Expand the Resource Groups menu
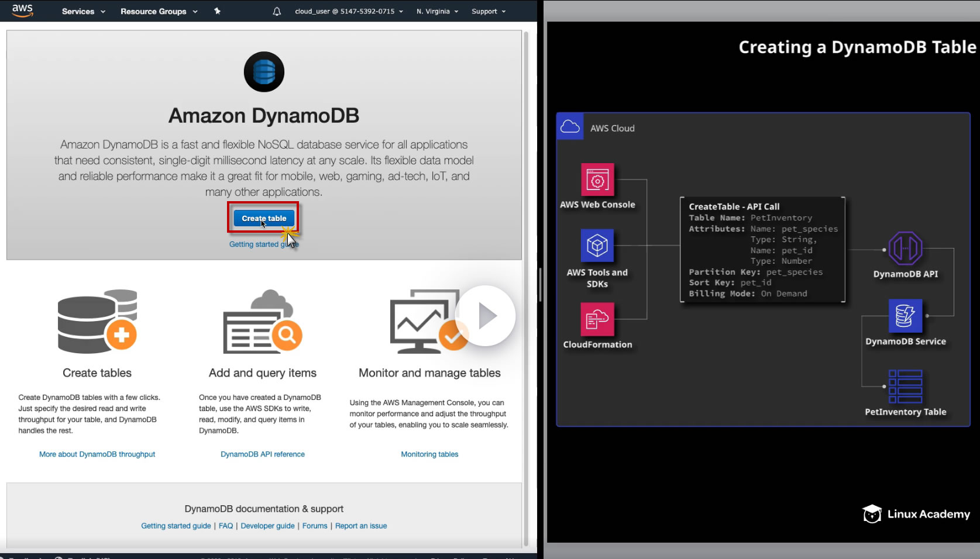980x559 pixels. pyautogui.click(x=159, y=11)
